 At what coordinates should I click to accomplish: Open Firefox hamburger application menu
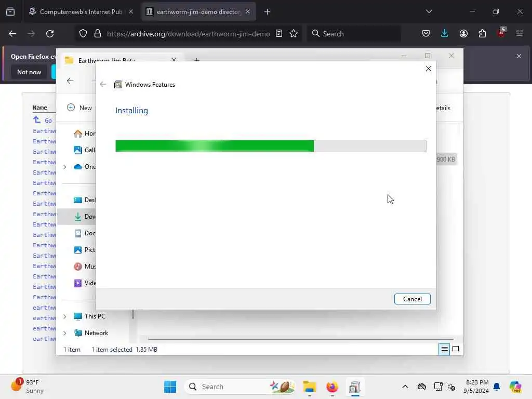point(520,34)
